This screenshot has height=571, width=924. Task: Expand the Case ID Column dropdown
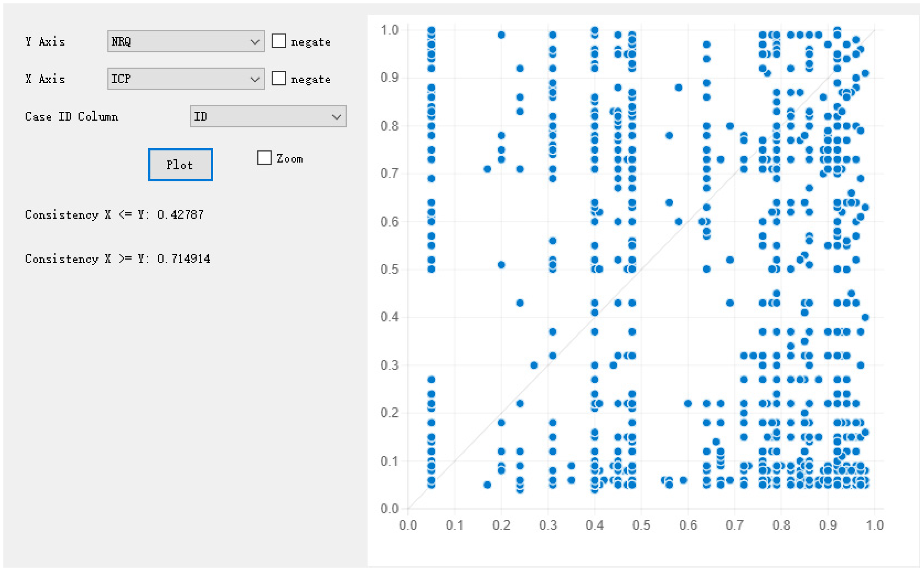[x=268, y=116]
